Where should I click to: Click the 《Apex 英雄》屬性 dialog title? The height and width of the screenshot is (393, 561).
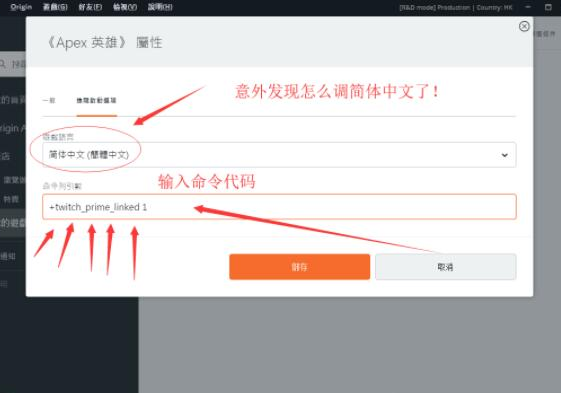point(104,43)
